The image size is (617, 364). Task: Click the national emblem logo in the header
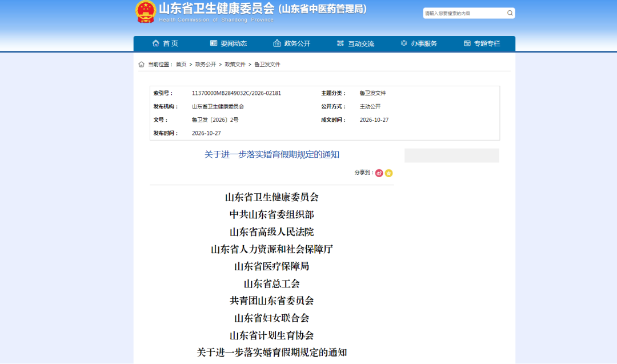[x=146, y=11]
